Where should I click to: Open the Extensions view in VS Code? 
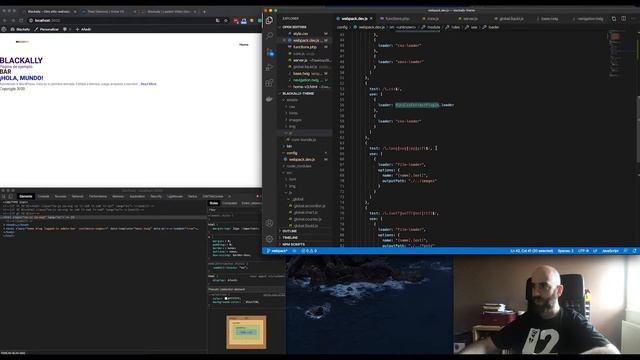pos(269,83)
